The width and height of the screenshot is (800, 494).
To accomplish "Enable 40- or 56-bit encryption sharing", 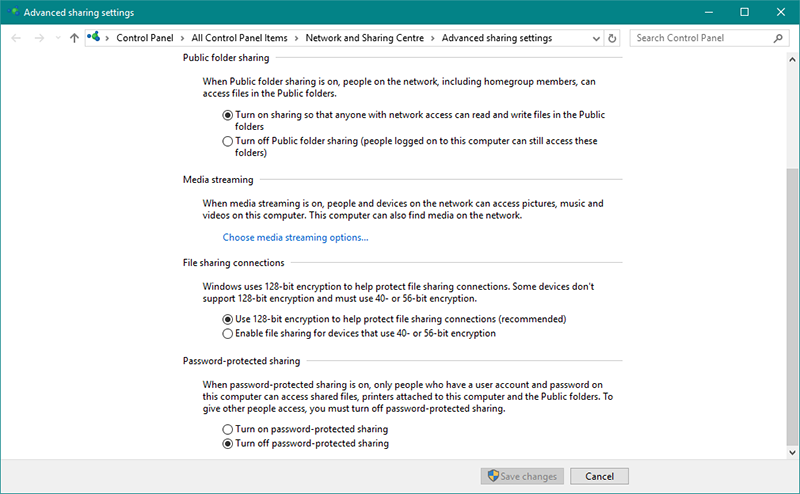I will coord(228,333).
